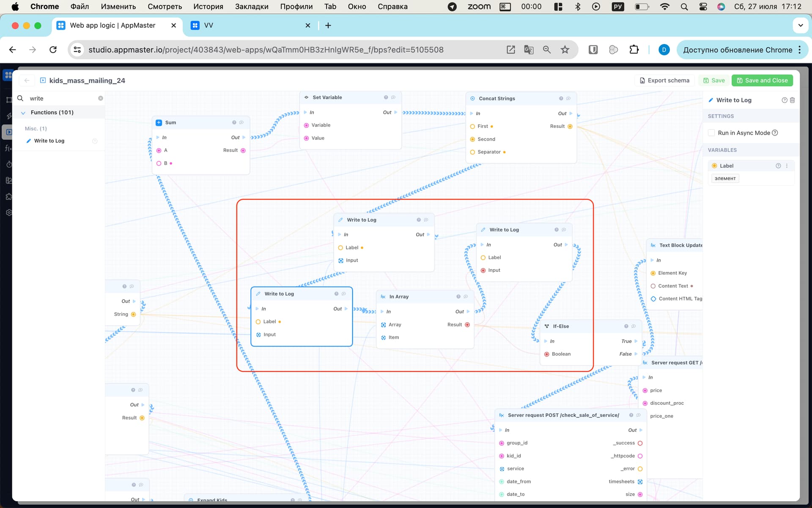Open help for Write to Log panel
This screenshot has height=508, width=812.
785,100
